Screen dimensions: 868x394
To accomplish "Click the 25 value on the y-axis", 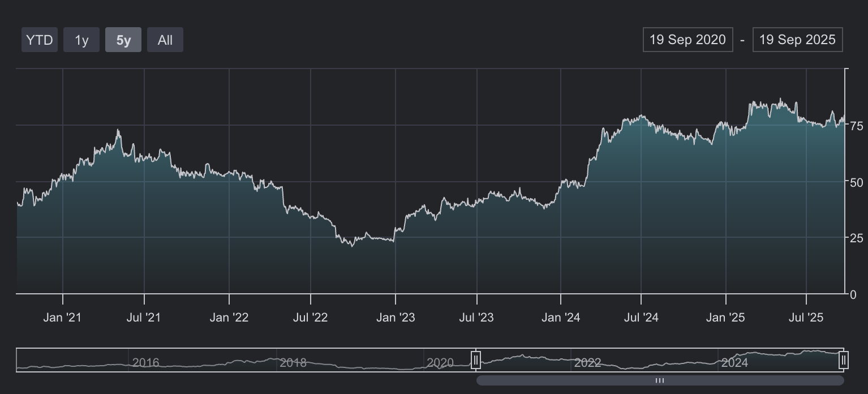I will click(x=856, y=238).
